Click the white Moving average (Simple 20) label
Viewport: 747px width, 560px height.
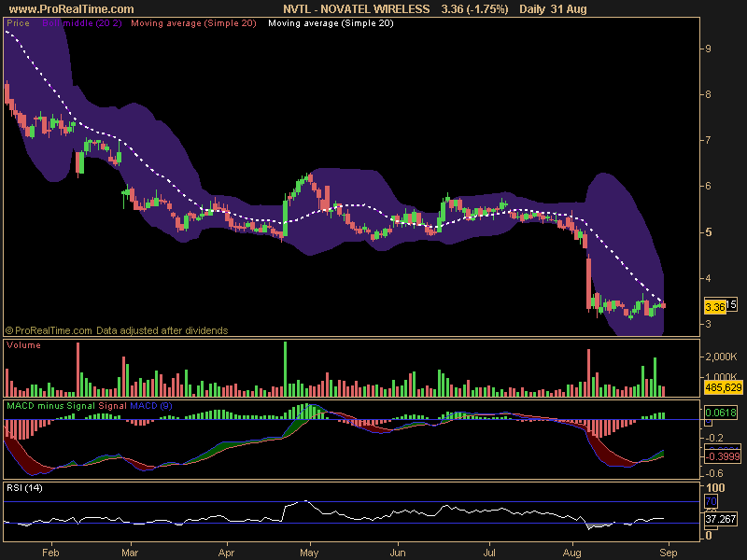pyautogui.click(x=331, y=22)
